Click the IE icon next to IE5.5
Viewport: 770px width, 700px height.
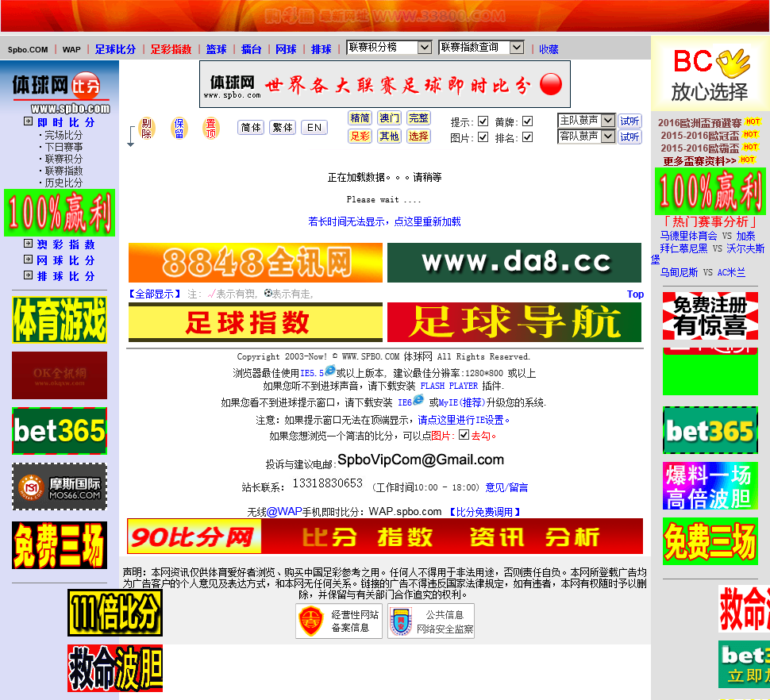(x=330, y=370)
